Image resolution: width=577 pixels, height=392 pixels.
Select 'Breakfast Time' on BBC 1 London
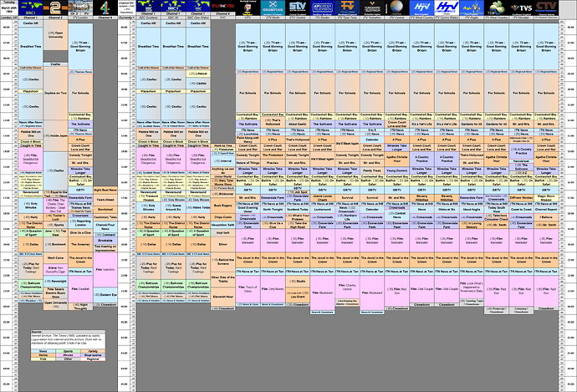(31, 47)
